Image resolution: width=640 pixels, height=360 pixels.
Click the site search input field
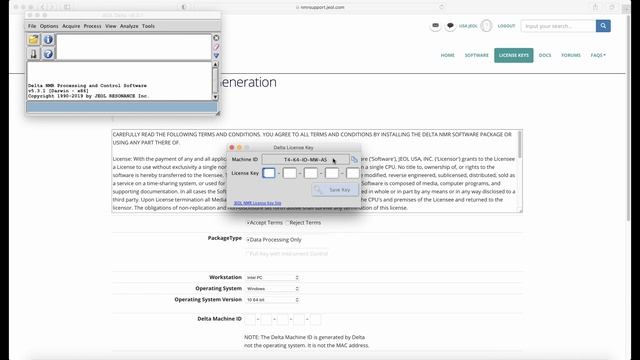558,26
